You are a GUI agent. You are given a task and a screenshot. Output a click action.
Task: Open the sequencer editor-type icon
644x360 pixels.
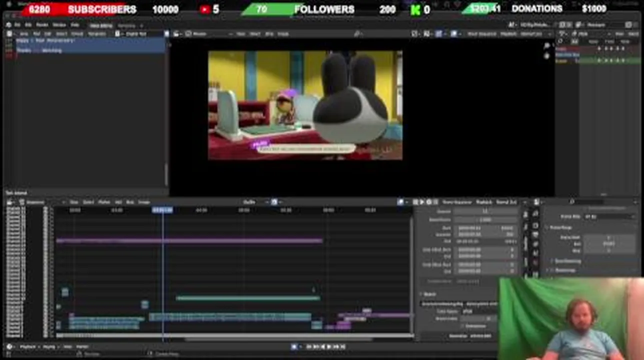(10, 202)
